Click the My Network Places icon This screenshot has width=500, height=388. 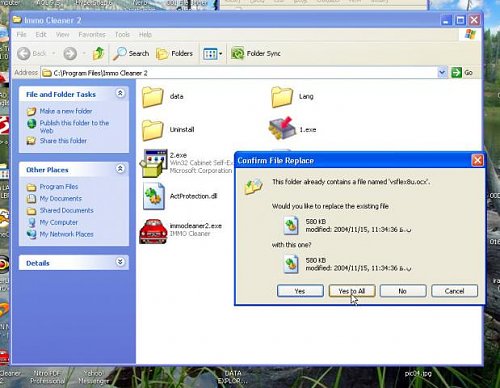32,234
